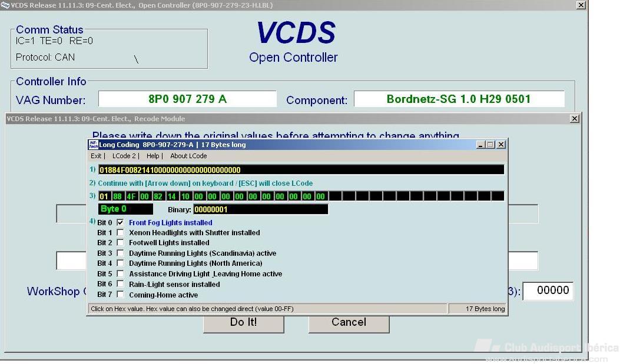
Task: Select byte 6 hex value 10
Action: click(185, 196)
